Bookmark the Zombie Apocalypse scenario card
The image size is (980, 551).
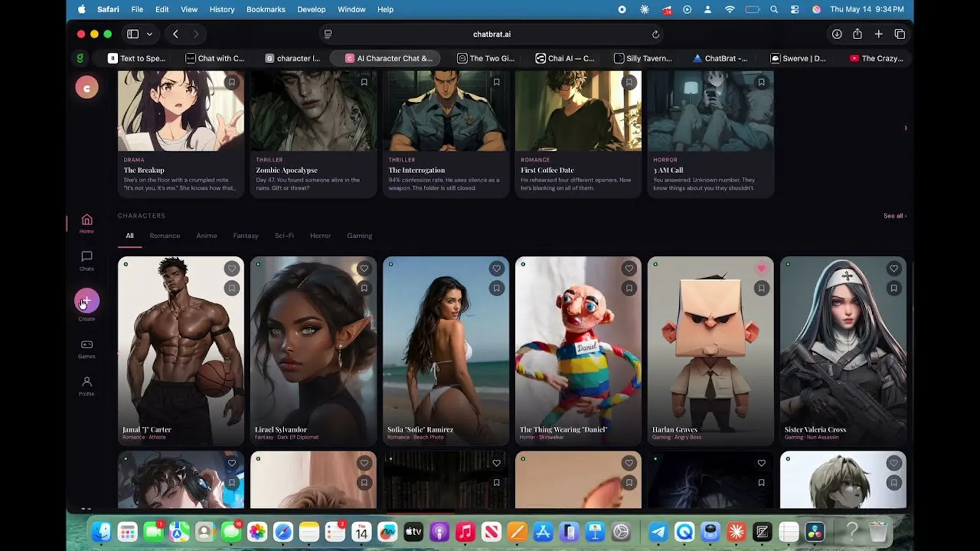click(364, 82)
